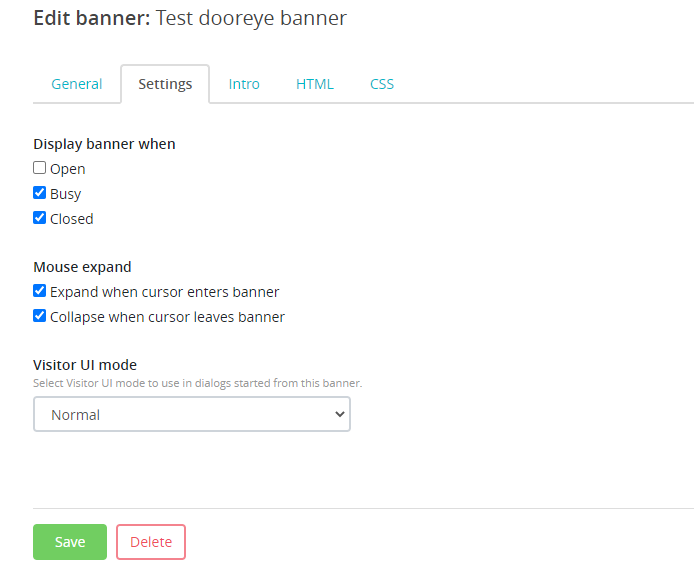694x576 pixels.
Task: Untick the Closed checkbox
Action: point(40,218)
